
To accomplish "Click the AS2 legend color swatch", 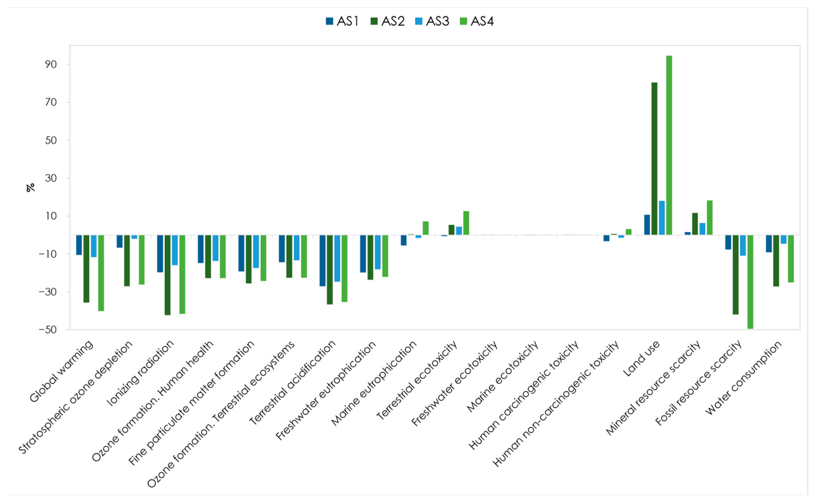I will pos(374,21).
